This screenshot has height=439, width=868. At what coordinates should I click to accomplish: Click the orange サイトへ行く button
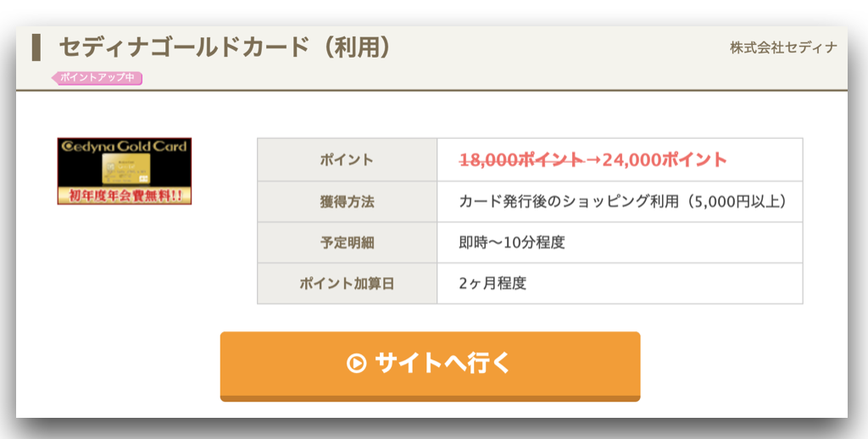coord(430,366)
